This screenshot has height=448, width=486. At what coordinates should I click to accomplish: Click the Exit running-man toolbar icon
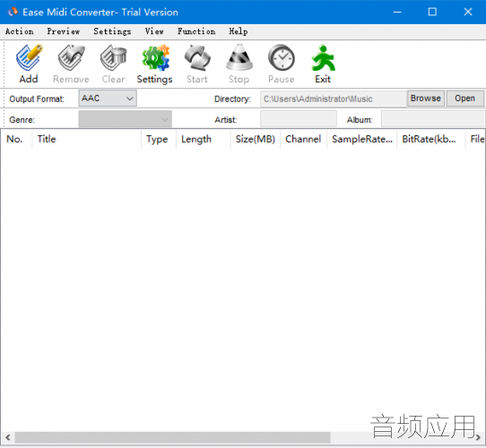pyautogui.click(x=324, y=57)
